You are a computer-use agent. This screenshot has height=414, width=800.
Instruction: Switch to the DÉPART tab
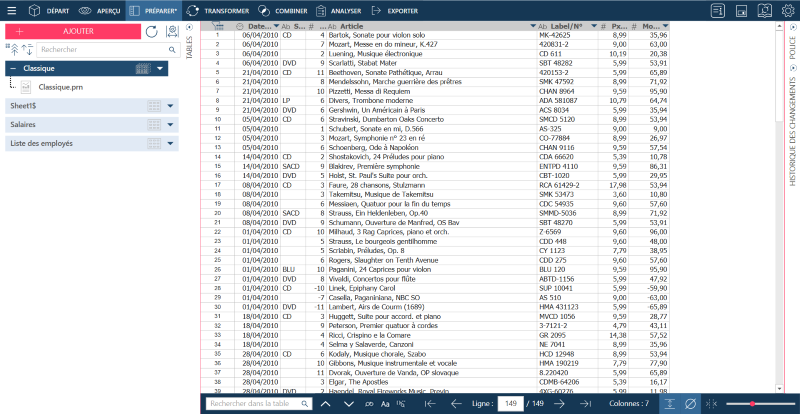tap(49, 10)
